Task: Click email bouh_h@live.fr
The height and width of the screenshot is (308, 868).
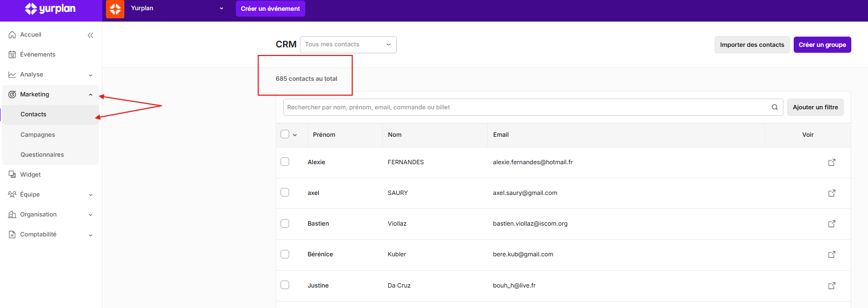Action: 514,285
